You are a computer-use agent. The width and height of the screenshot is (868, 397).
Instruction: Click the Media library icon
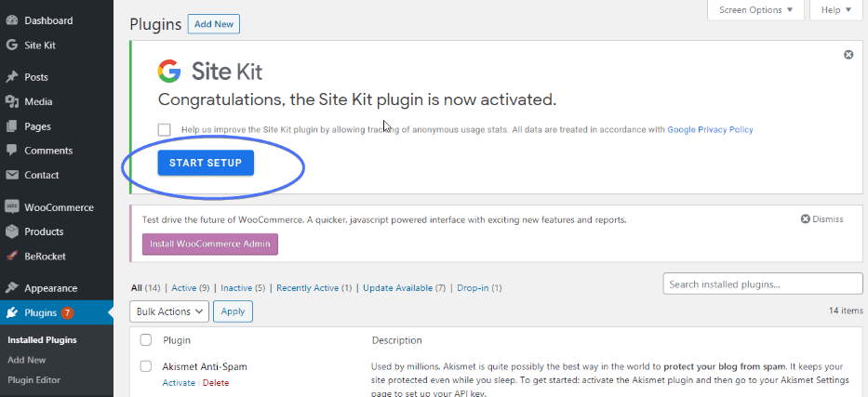point(11,101)
